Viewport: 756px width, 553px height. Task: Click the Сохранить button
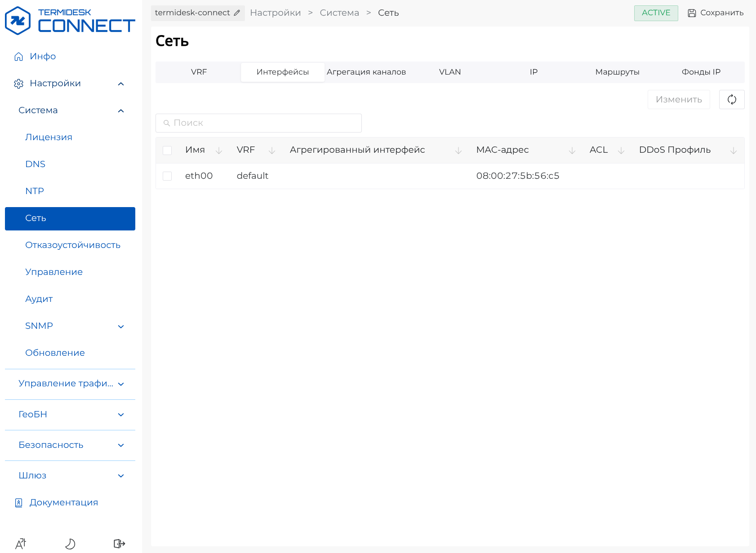tap(716, 13)
